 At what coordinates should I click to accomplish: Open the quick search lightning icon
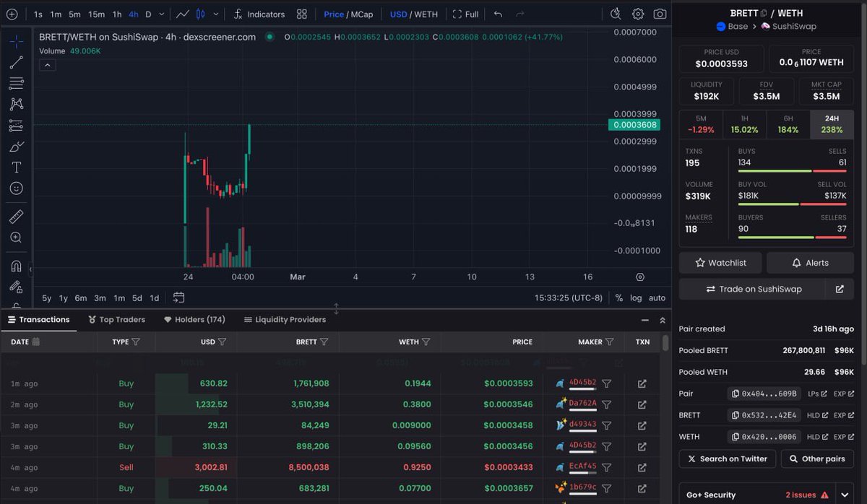[x=616, y=14]
